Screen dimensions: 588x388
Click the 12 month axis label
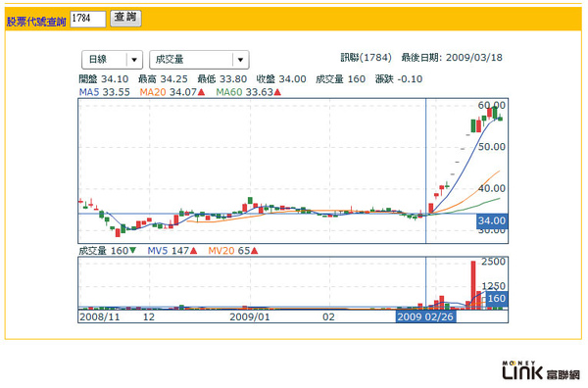pyautogui.click(x=149, y=317)
